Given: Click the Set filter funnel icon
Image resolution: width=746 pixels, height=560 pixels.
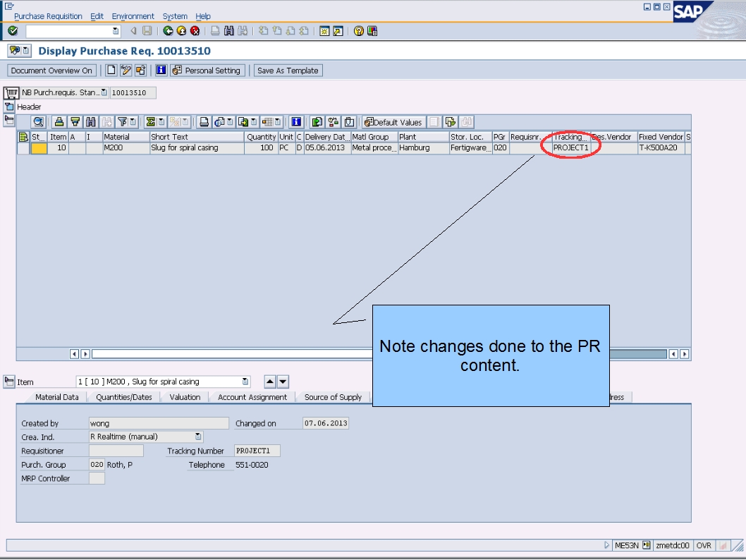Looking at the screenshot, I should tap(122, 122).
